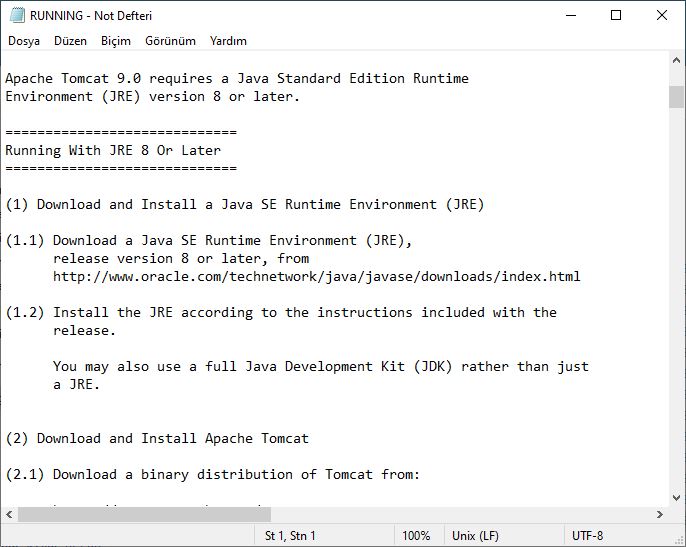This screenshot has height=547, width=686.
Task: Click the vertical scrollbar down arrow
Action: tap(676, 498)
